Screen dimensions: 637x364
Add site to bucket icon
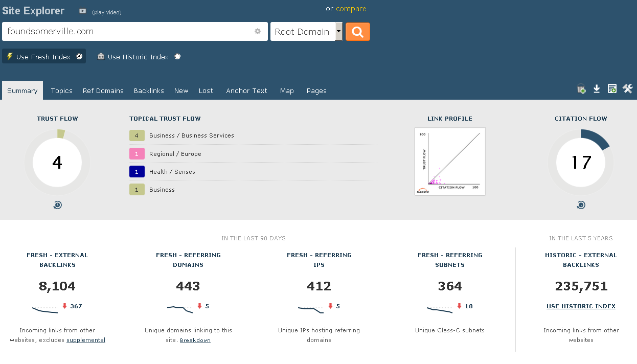(581, 89)
